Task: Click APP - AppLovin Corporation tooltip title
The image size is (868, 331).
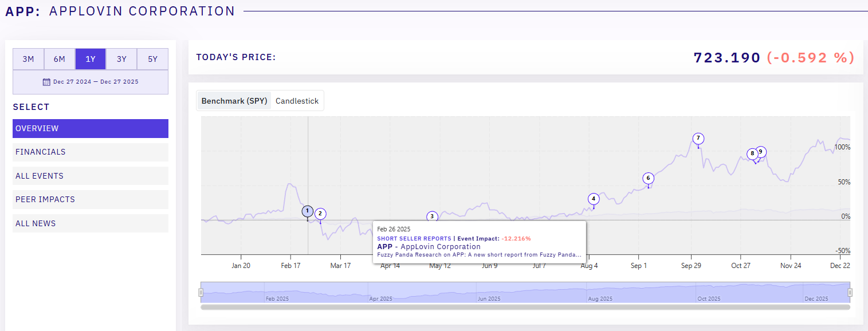Action: tap(429, 247)
